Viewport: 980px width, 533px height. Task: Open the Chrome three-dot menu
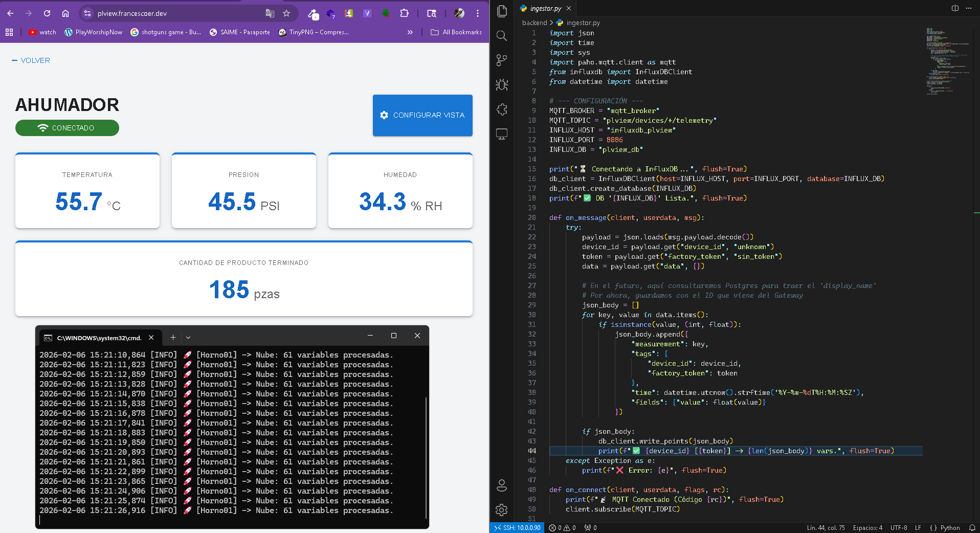coord(478,13)
